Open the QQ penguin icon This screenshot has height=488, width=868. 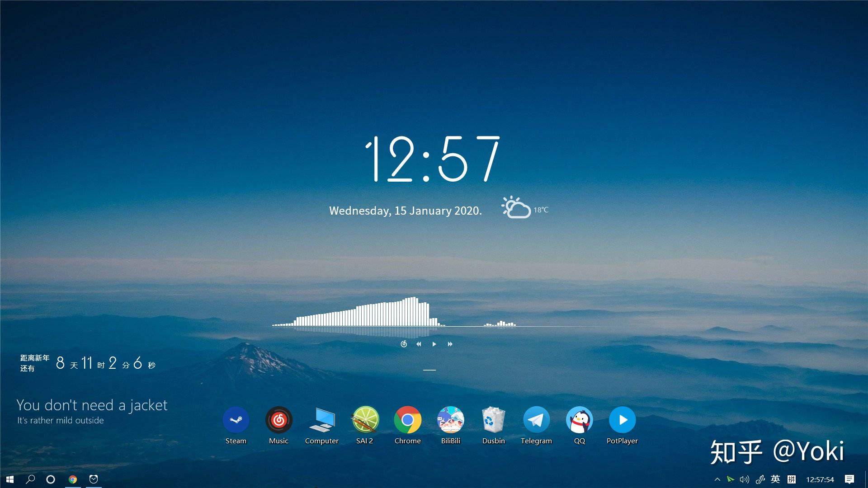tap(579, 420)
